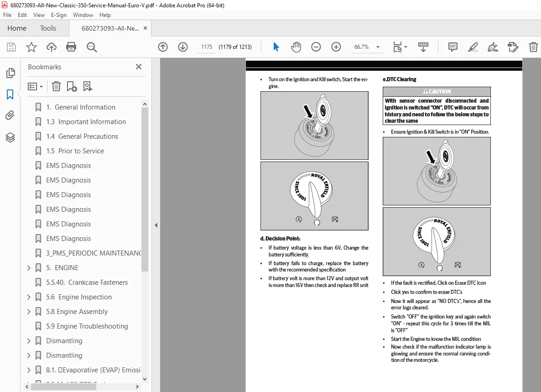
Task: Toggle the Page Thumbnails panel icon
Action: tap(10, 73)
